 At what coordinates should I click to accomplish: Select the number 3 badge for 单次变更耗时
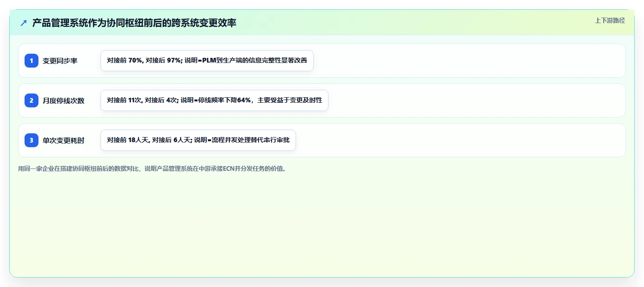point(32,140)
